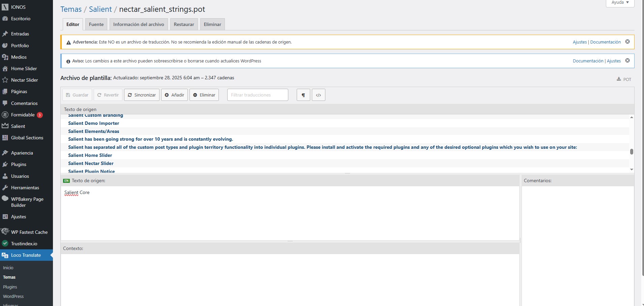This screenshot has width=644, height=306.
Task: Open the Información del archivo tab
Action: (139, 24)
